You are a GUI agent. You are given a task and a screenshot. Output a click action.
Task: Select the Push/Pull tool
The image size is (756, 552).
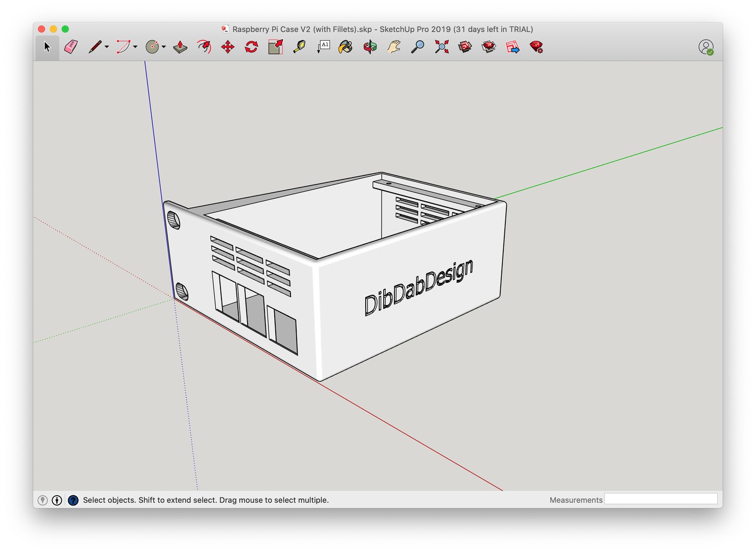tap(180, 47)
